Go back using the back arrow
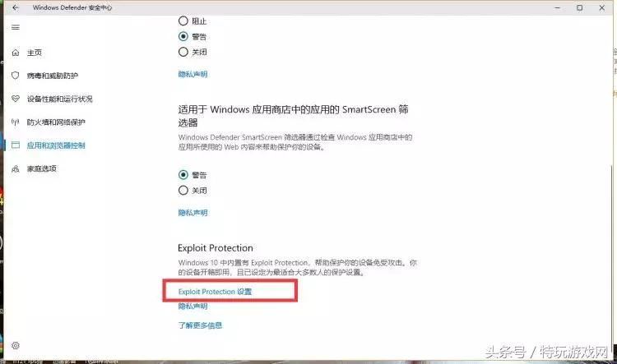The width and height of the screenshot is (617, 364). pos(16,7)
